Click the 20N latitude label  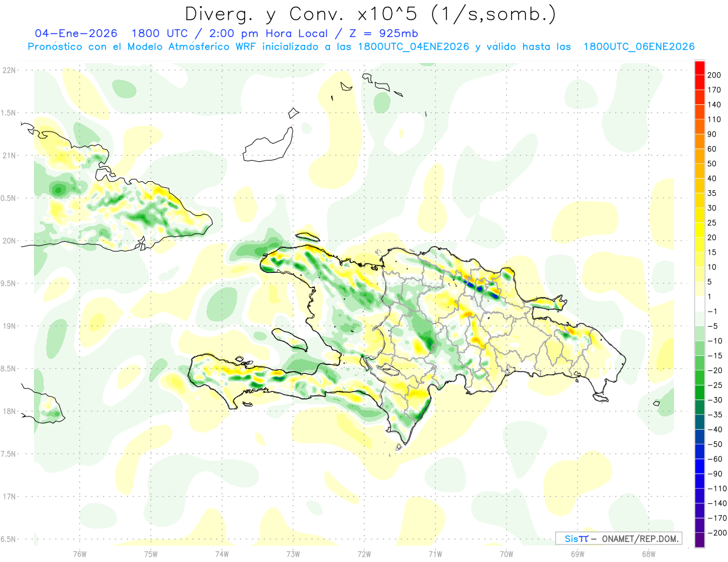9,241
